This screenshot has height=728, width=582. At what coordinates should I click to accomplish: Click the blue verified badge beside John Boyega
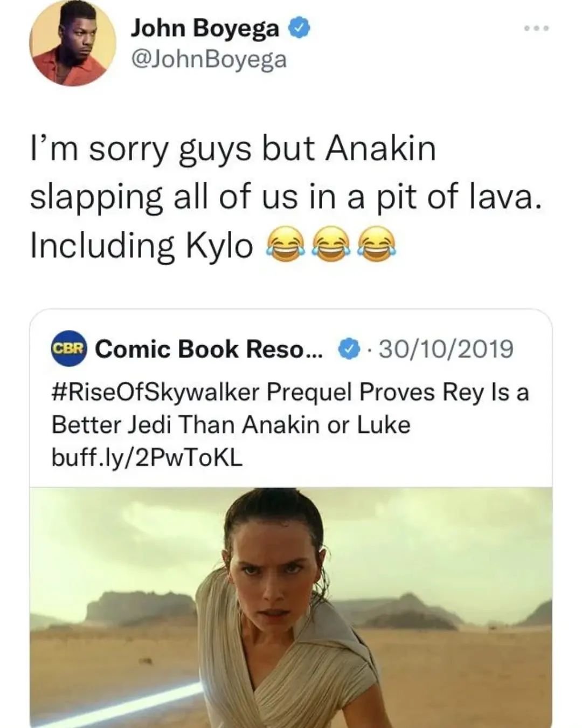(299, 28)
